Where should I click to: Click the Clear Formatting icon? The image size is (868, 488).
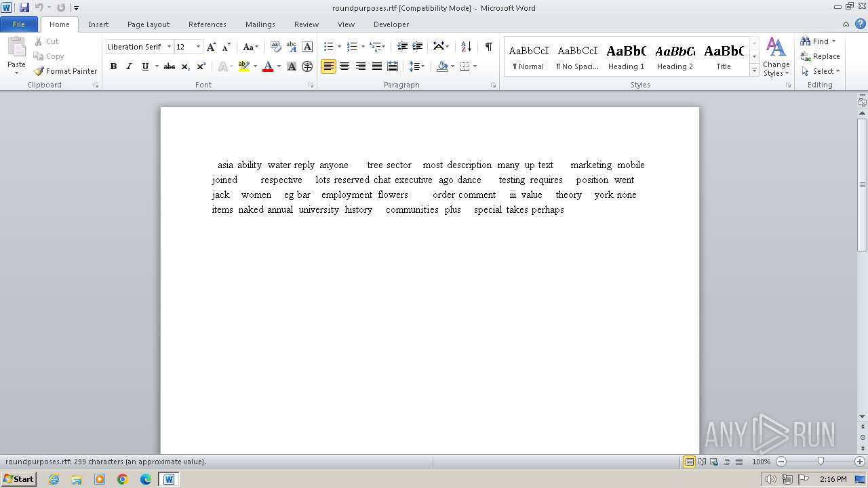pyautogui.click(x=276, y=47)
